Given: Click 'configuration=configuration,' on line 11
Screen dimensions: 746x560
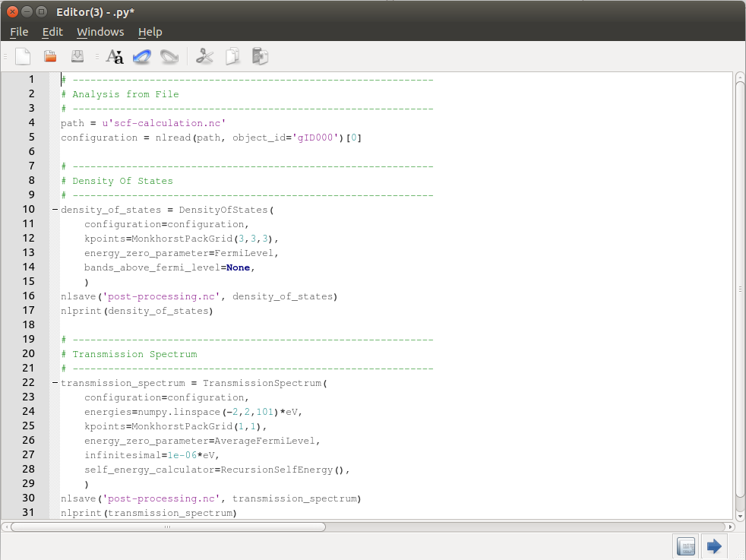Looking at the screenshot, I should click(x=166, y=224).
